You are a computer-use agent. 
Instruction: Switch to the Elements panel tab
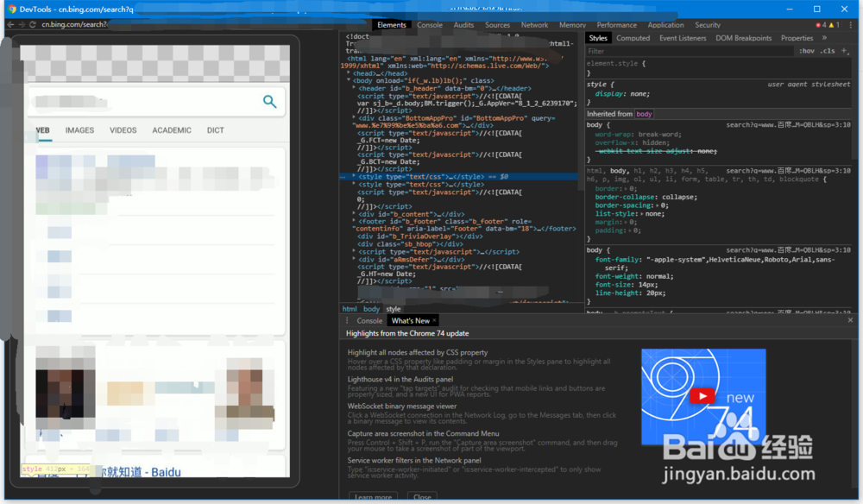pos(391,25)
